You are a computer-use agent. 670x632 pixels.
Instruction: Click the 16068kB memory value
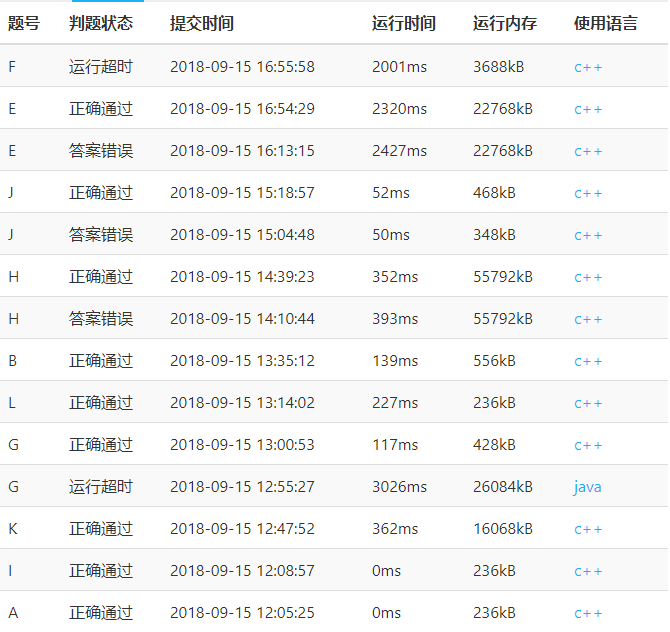(502, 529)
